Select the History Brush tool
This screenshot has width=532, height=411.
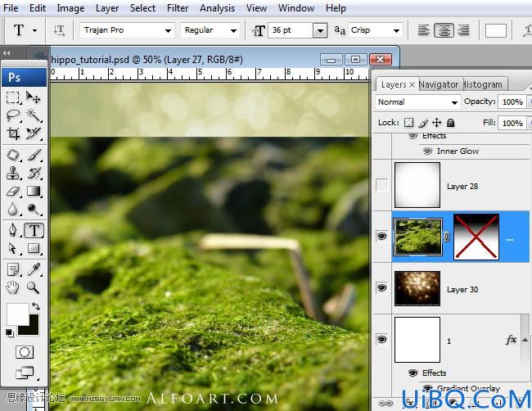click(34, 173)
